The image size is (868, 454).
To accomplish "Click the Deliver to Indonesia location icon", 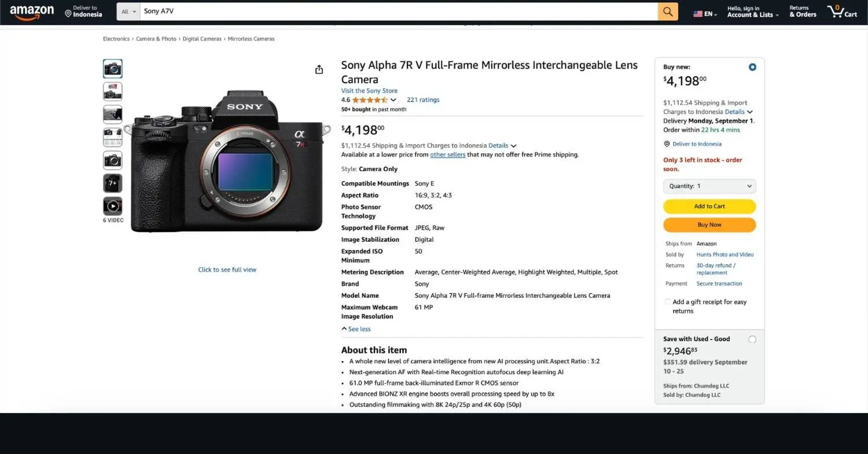I will click(x=68, y=13).
